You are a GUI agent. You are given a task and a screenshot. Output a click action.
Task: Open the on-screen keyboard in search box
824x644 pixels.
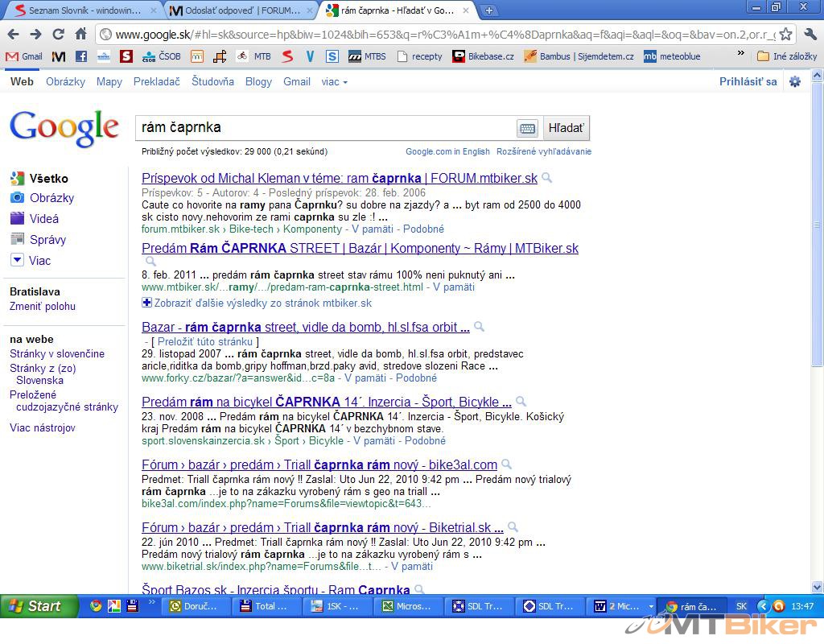(527, 128)
